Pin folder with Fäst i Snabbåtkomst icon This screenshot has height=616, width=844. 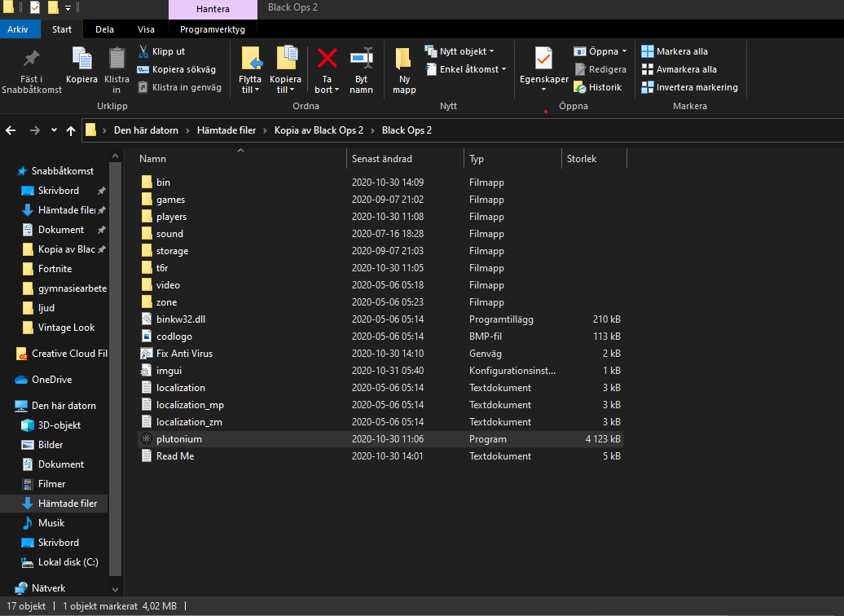tap(31, 70)
